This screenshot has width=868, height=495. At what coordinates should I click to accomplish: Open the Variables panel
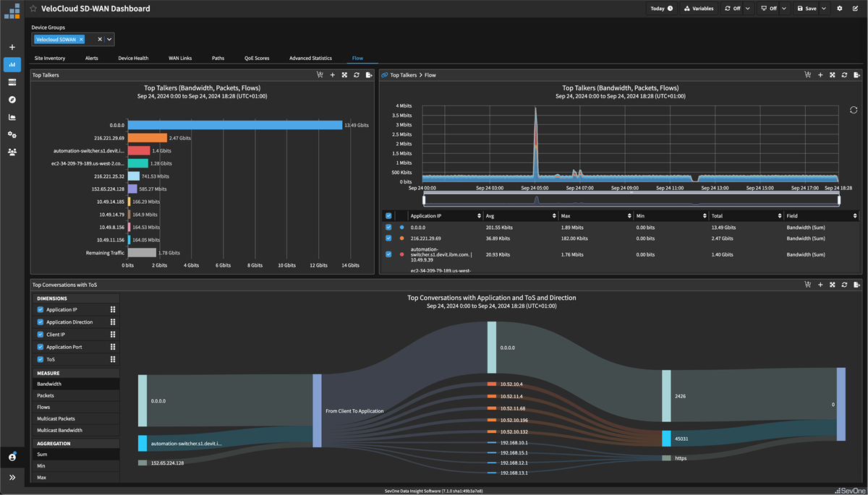pos(699,8)
